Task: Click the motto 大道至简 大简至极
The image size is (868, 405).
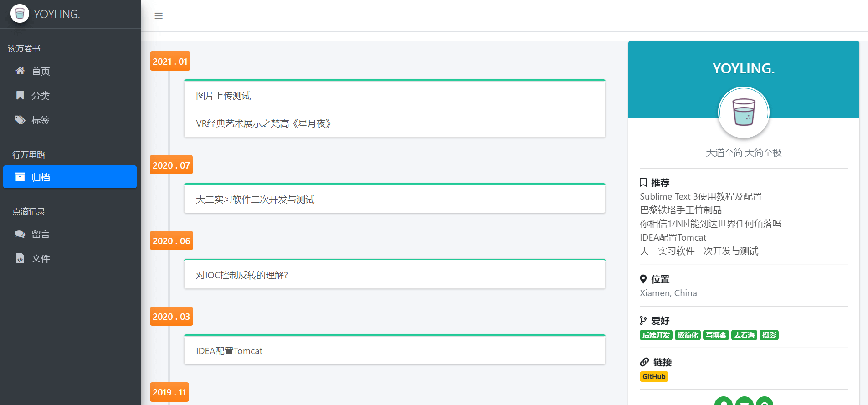Action: click(x=744, y=153)
